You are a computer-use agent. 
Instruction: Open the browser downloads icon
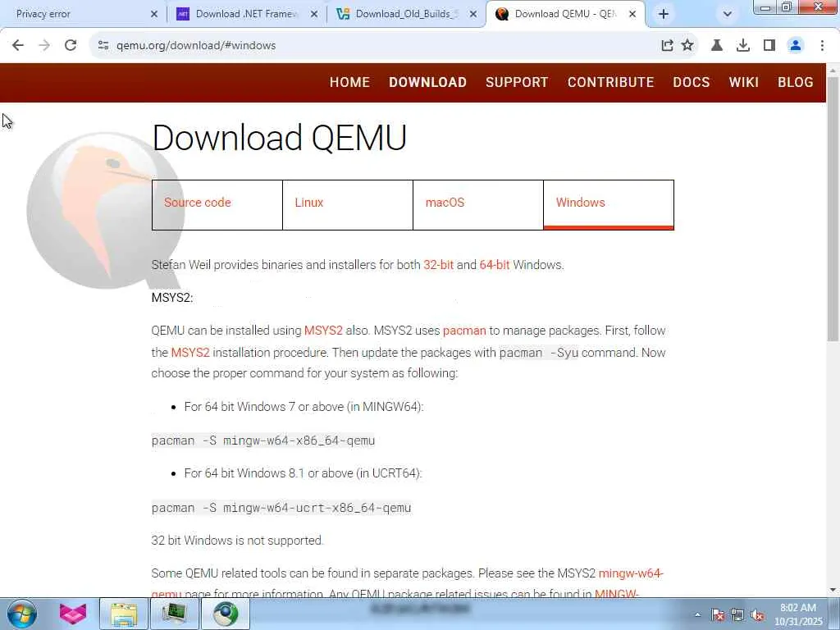[743, 46]
